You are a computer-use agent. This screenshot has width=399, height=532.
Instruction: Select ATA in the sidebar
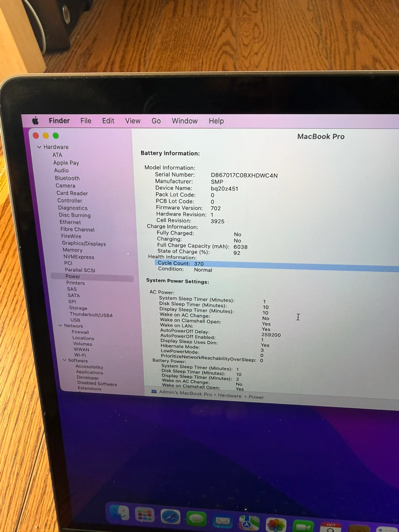57,155
